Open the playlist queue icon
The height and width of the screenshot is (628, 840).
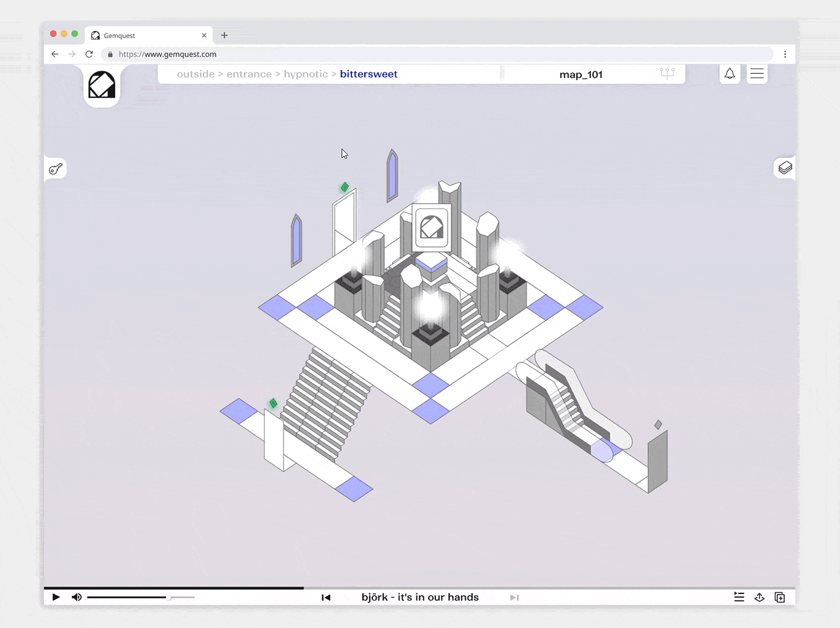pos(739,597)
